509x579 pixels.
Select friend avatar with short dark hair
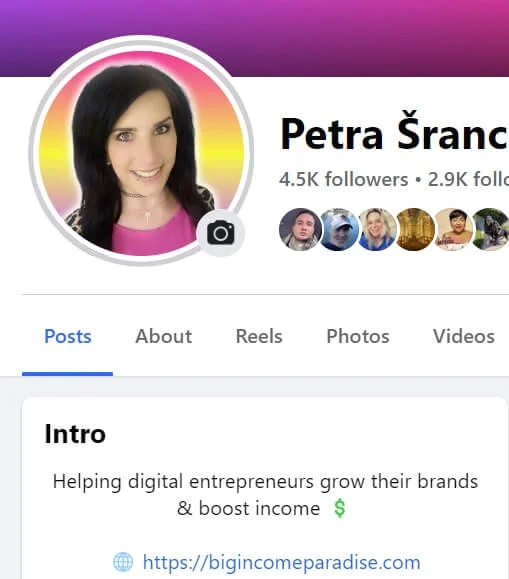[x=454, y=229]
